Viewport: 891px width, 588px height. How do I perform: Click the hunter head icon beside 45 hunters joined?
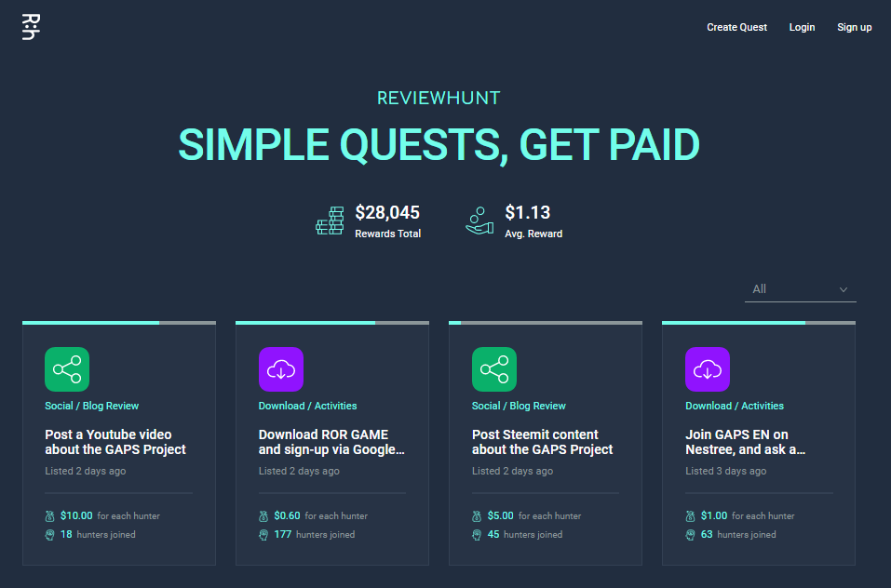tap(477, 535)
